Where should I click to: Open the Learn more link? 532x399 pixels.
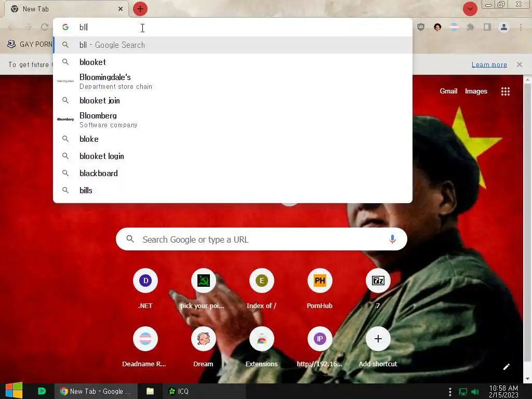tap(489, 64)
